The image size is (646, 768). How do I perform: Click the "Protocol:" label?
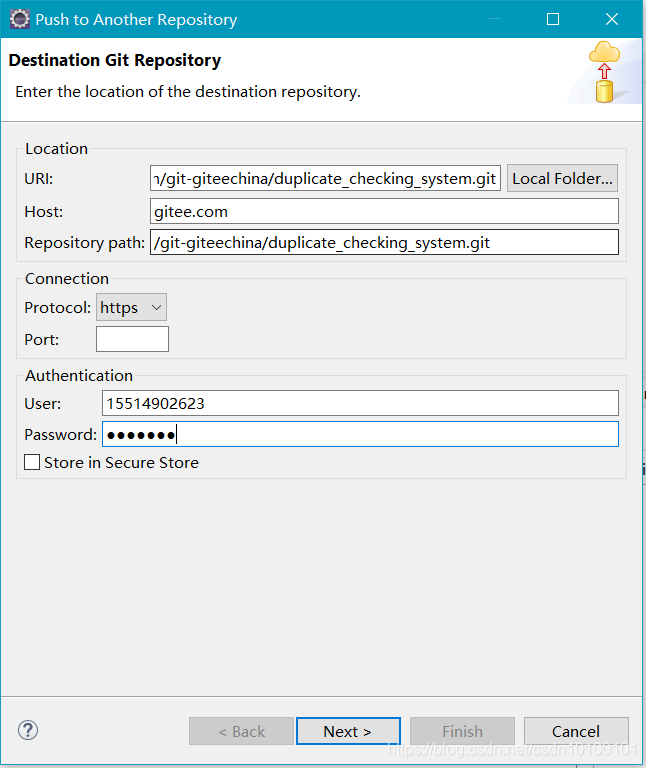(58, 308)
